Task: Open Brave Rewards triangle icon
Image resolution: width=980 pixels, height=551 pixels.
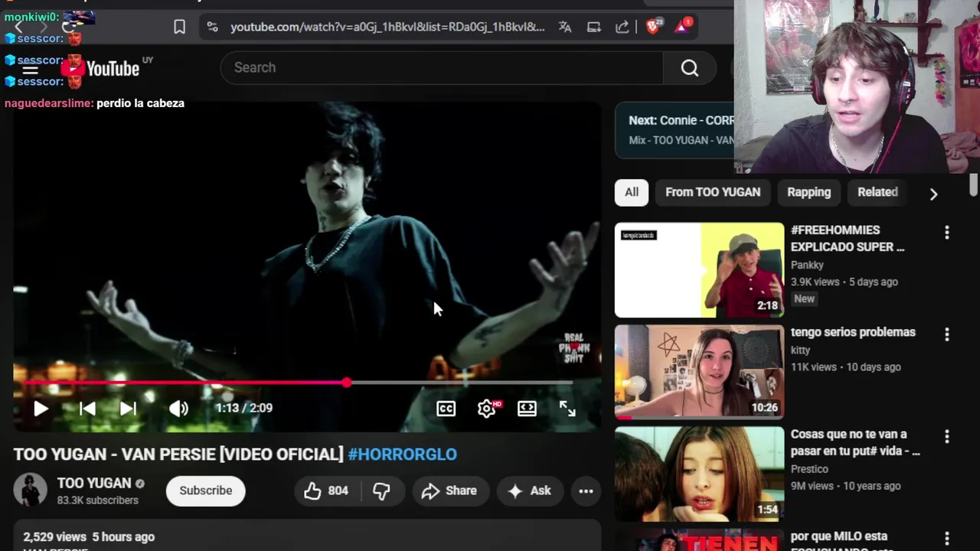Action: (x=682, y=27)
